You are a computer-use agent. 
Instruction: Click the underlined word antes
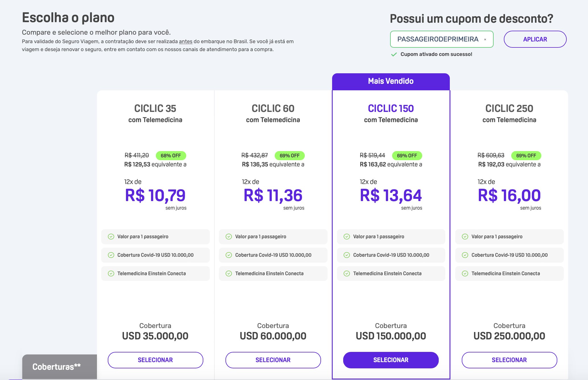click(x=186, y=41)
